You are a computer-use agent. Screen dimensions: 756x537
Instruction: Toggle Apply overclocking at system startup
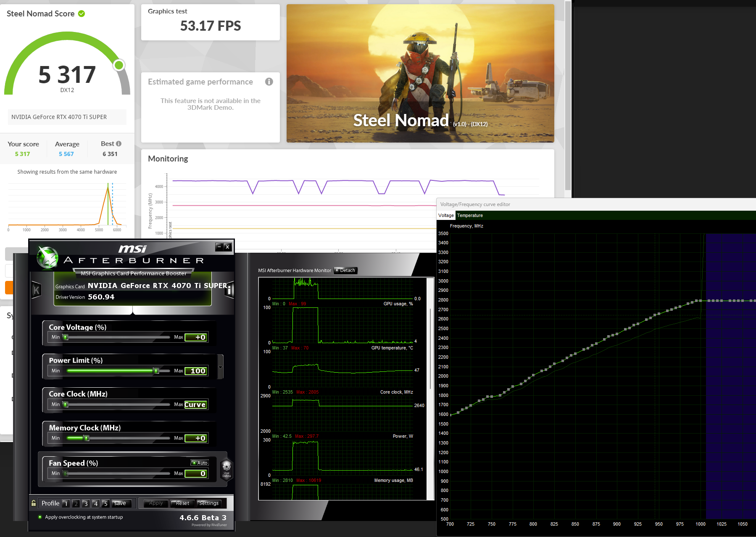point(81,517)
